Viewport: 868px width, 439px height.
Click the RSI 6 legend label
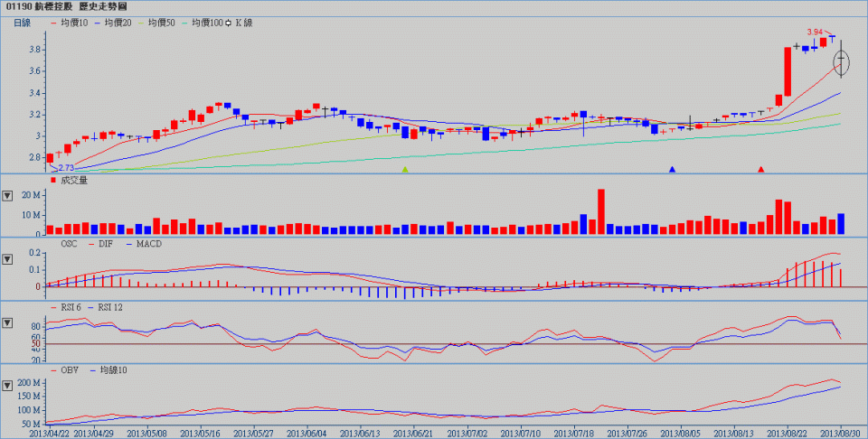[x=70, y=308]
